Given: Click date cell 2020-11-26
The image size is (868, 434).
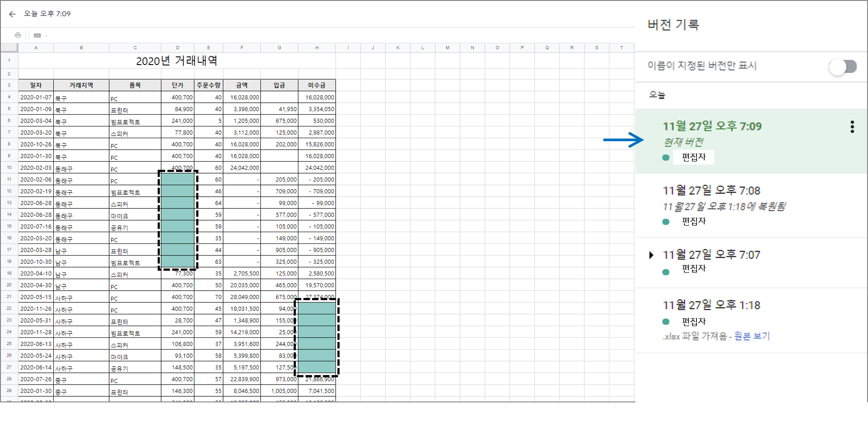Looking at the screenshot, I should 36,309.
